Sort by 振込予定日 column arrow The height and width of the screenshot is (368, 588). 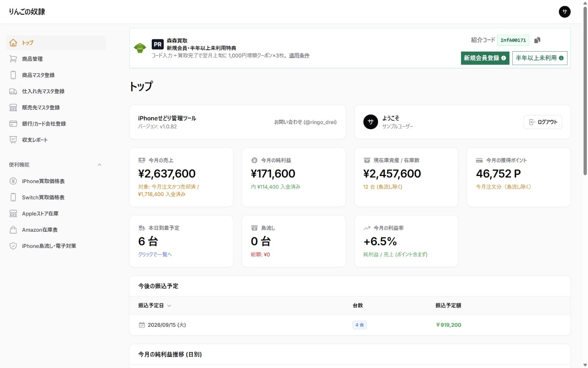(x=169, y=306)
